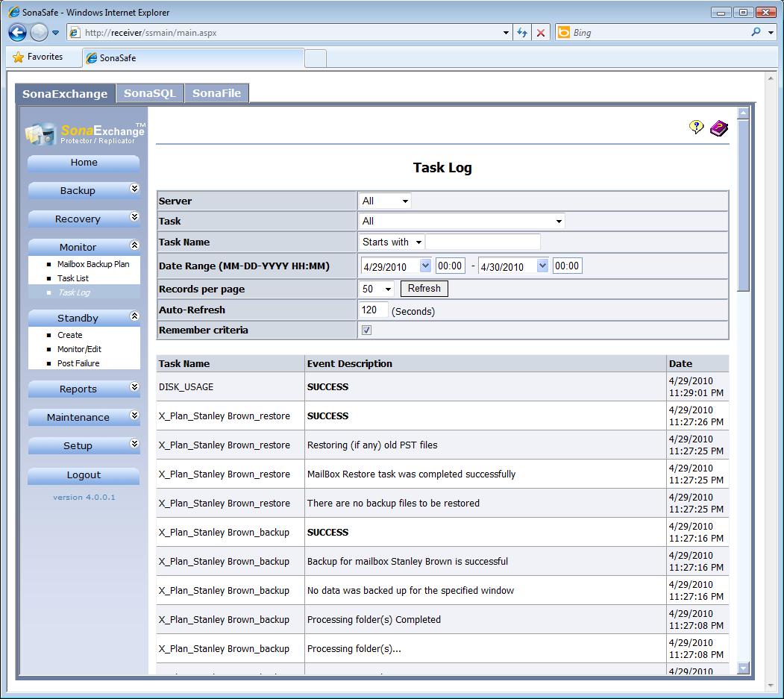Click the browser Refresh page icon
The image size is (784, 699).
[x=522, y=33]
